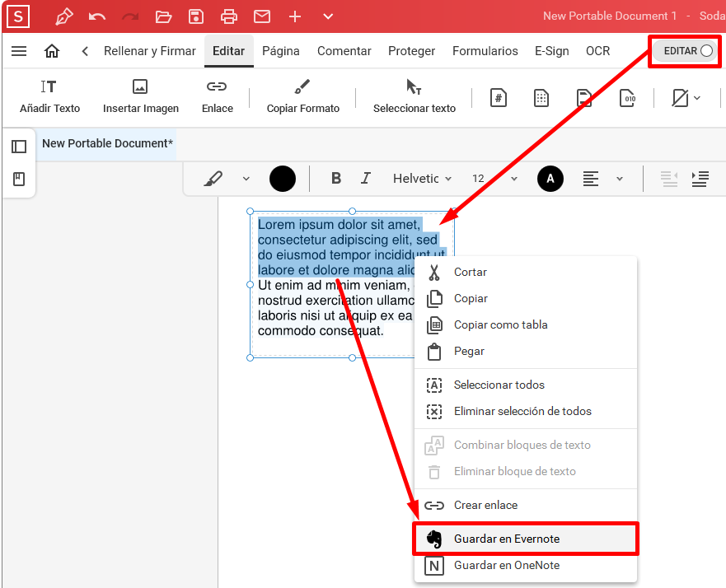Choose Guardar en Evernote

pyautogui.click(x=526, y=539)
